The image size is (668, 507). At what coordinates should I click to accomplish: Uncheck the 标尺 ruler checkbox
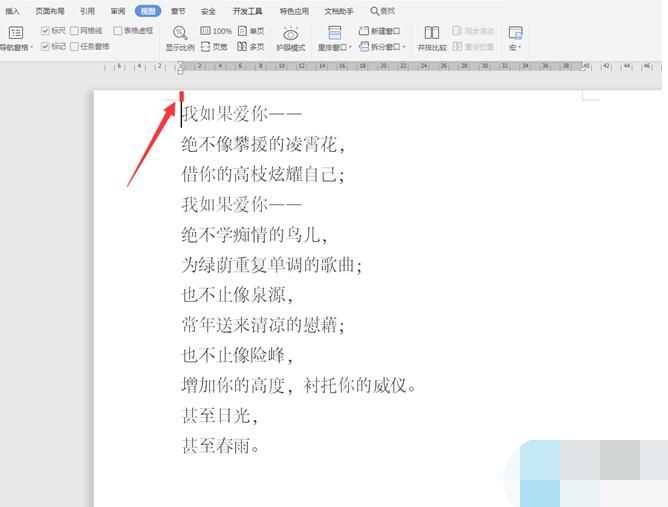pyautogui.click(x=45, y=31)
